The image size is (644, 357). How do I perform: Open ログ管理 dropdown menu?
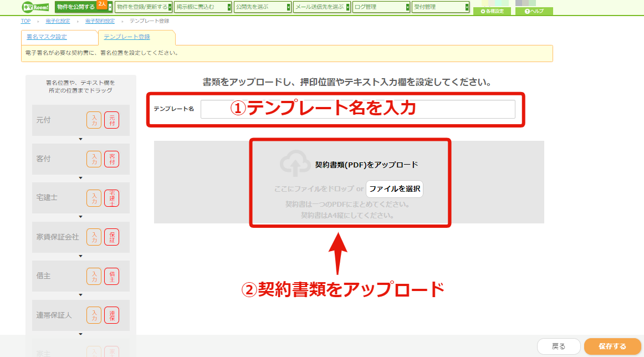coord(381,7)
